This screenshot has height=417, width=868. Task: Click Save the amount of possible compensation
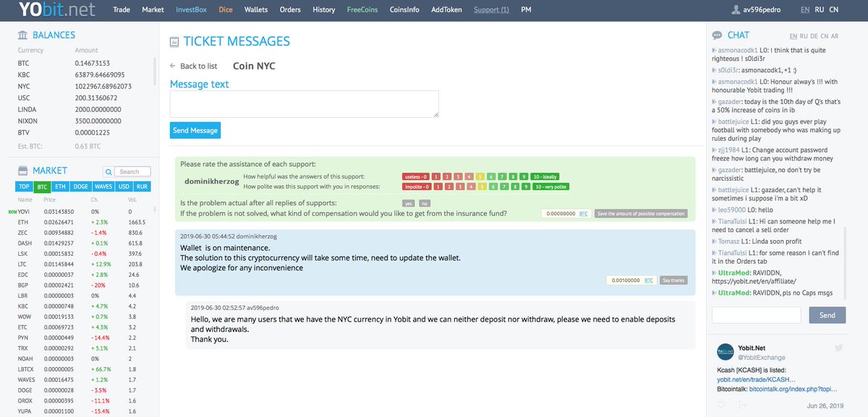tap(641, 214)
